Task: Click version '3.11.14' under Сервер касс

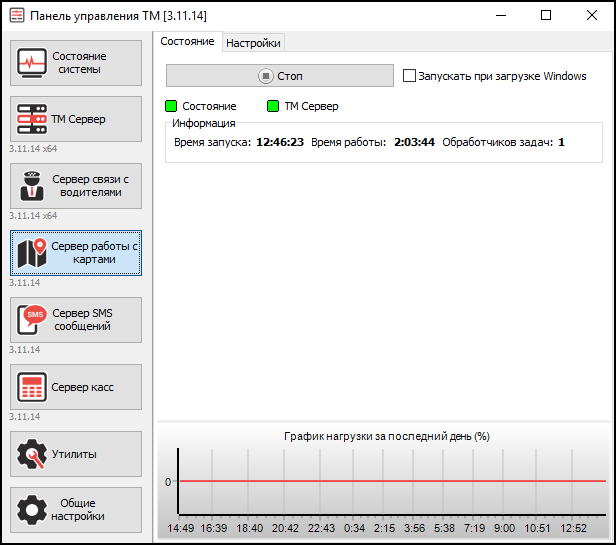Action: pos(25,417)
